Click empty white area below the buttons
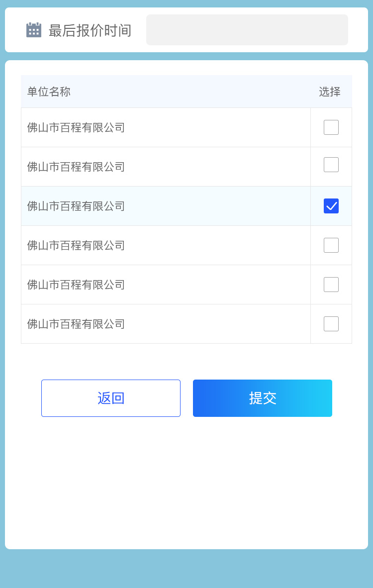 [x=186, y=483]
